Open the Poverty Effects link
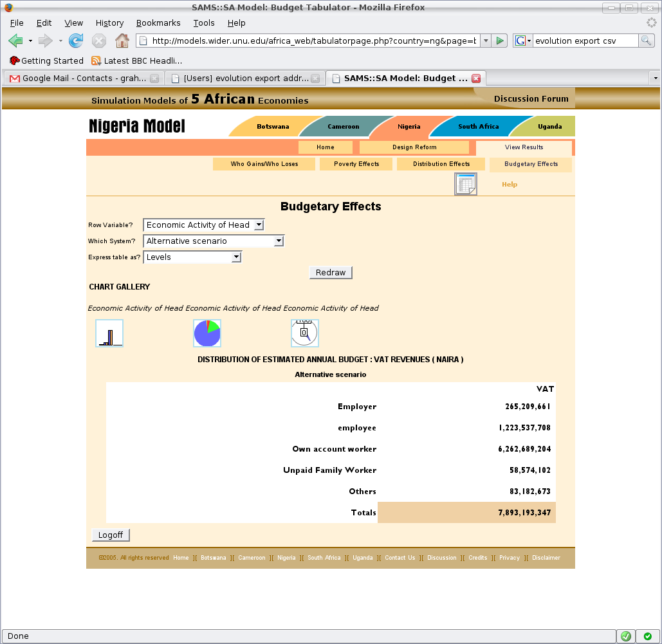The image size is (662, 644). tap(356, 164)
